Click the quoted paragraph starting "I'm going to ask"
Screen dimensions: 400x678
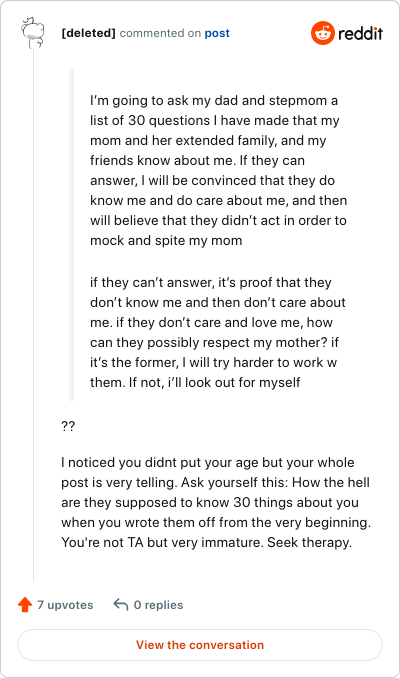pos(218,170)
